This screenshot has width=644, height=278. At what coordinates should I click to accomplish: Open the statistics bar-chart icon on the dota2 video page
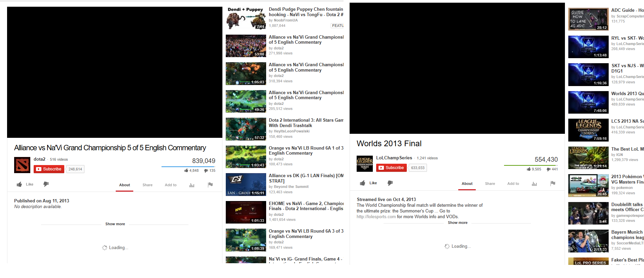(x=192, y=185)
